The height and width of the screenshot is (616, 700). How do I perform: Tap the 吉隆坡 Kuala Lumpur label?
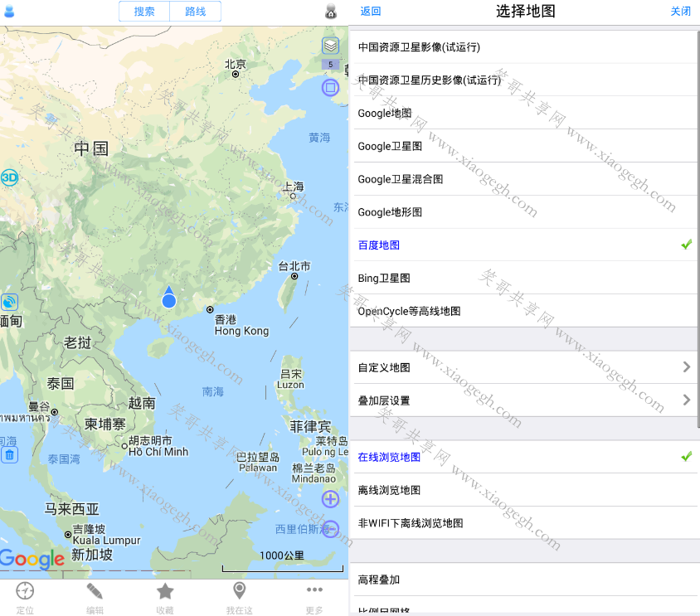point(106,535)
